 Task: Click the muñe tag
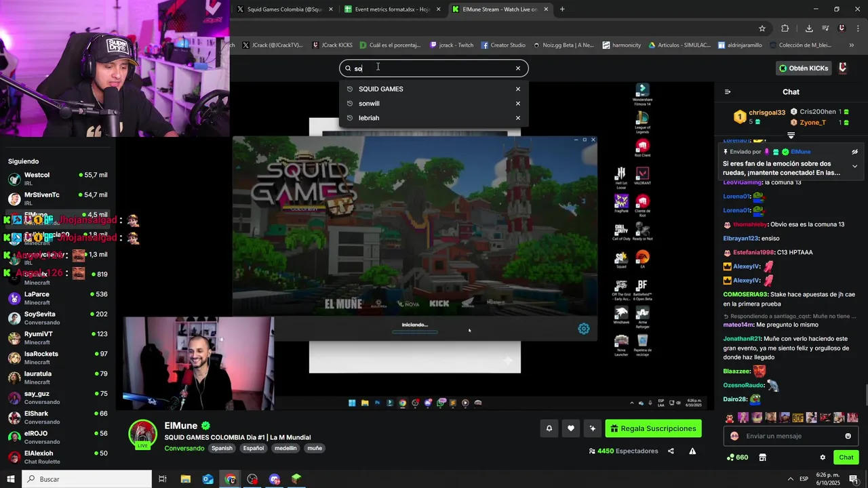pyautogui.click(x=315, y=448)
